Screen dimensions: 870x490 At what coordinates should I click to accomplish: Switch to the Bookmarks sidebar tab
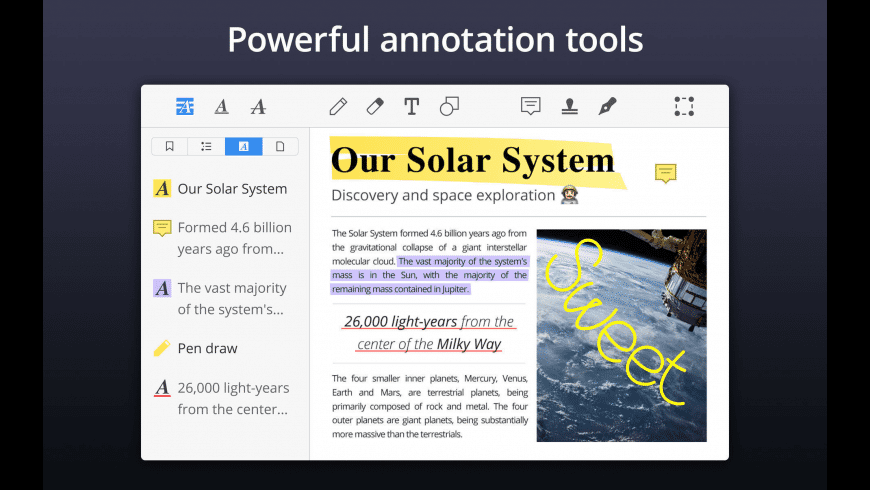pyautogui.click(x=170, y=146)
